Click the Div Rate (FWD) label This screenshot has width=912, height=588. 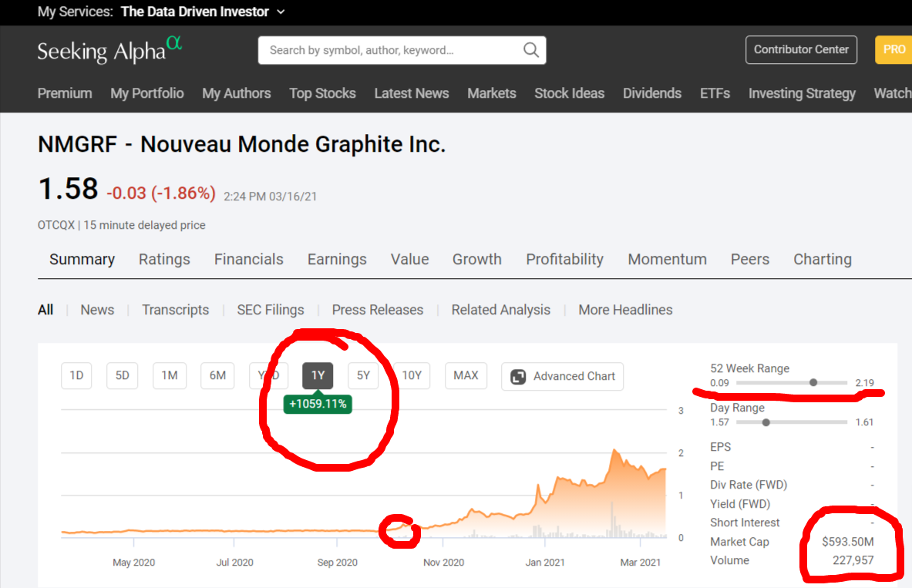[x=748, y=485]
